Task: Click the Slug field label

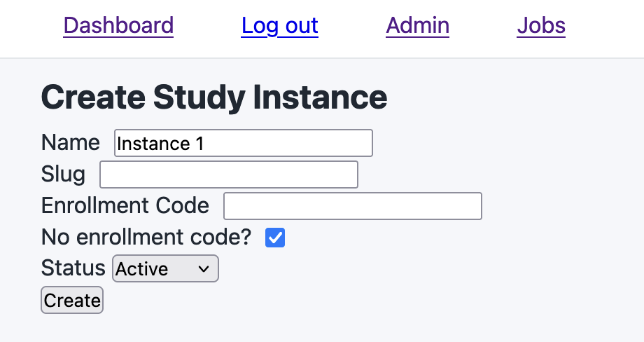Action: (x=63, y=175)
